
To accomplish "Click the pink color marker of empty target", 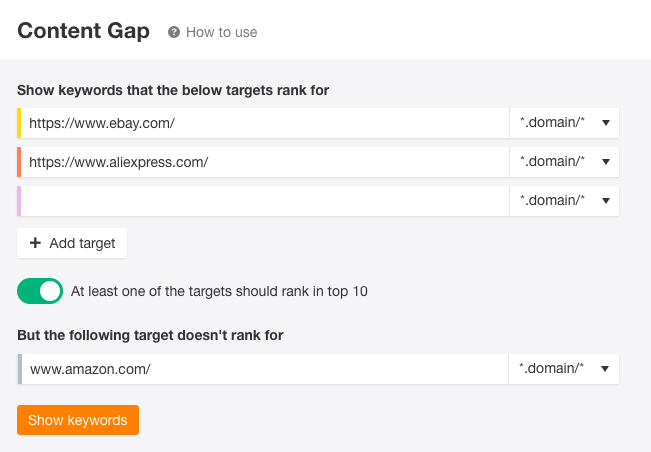I will tap(19, 201).
